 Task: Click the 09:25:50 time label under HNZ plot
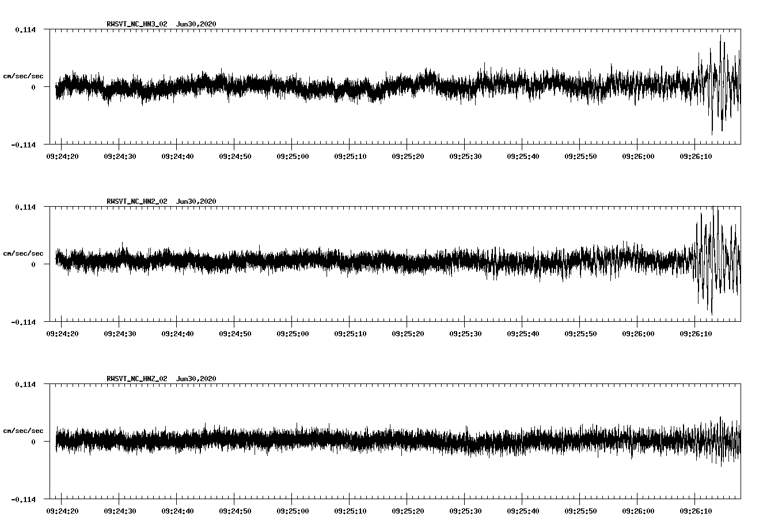tap(580, 511)
